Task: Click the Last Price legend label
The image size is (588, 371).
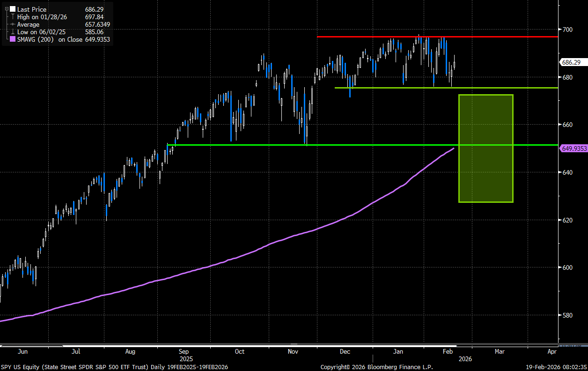Action: point(31,9)
